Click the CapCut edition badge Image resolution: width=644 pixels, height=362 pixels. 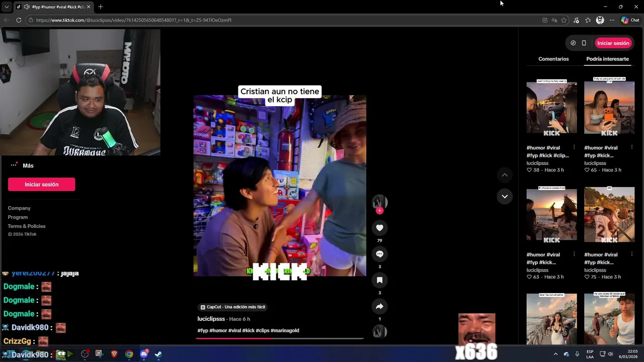[x=232, y=307]
